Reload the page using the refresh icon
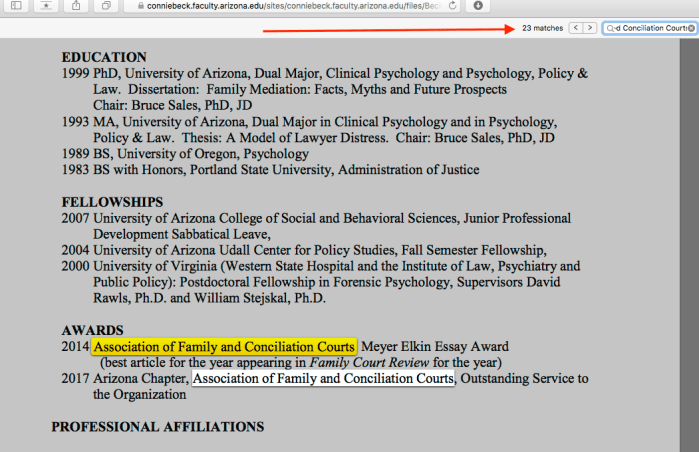699x452 pixels. [453, 6]
